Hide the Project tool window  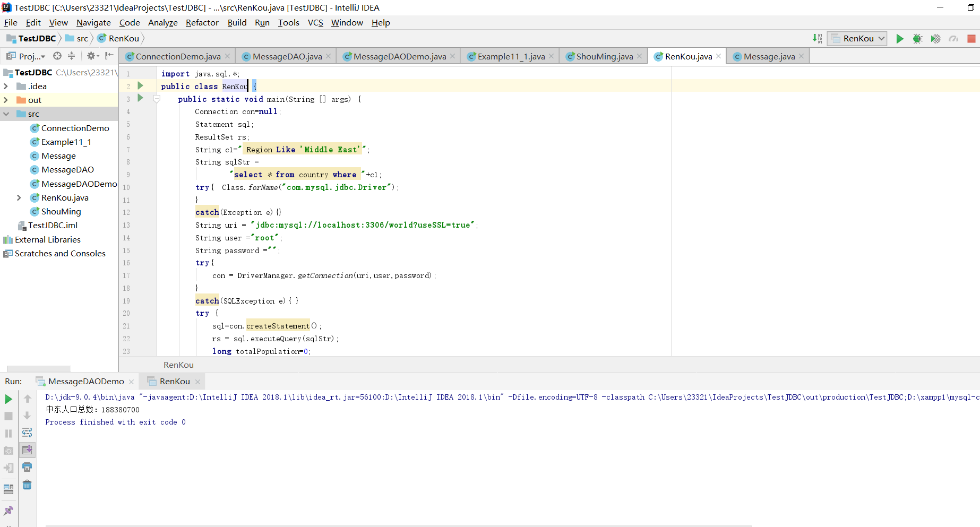click(109, 56)
